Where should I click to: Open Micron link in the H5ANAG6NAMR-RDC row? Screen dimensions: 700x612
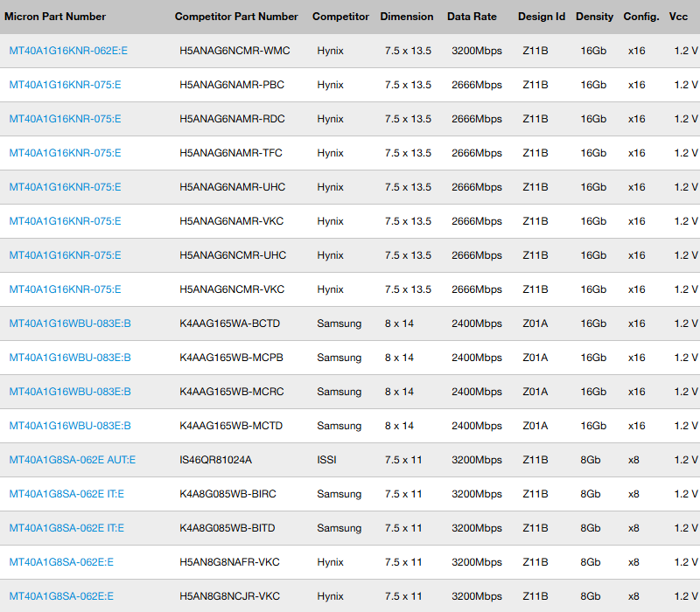[65, 119]
